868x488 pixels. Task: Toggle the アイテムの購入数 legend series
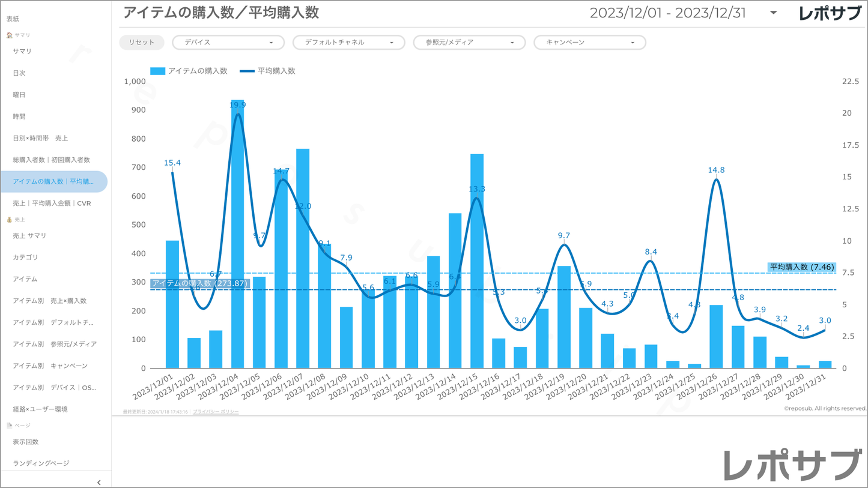point(189,71)
